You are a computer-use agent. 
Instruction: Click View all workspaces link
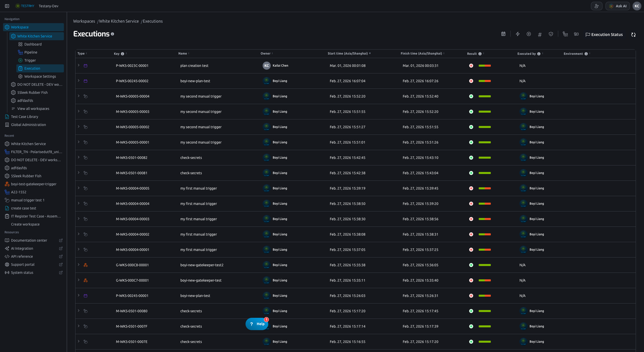click(33, 109)
